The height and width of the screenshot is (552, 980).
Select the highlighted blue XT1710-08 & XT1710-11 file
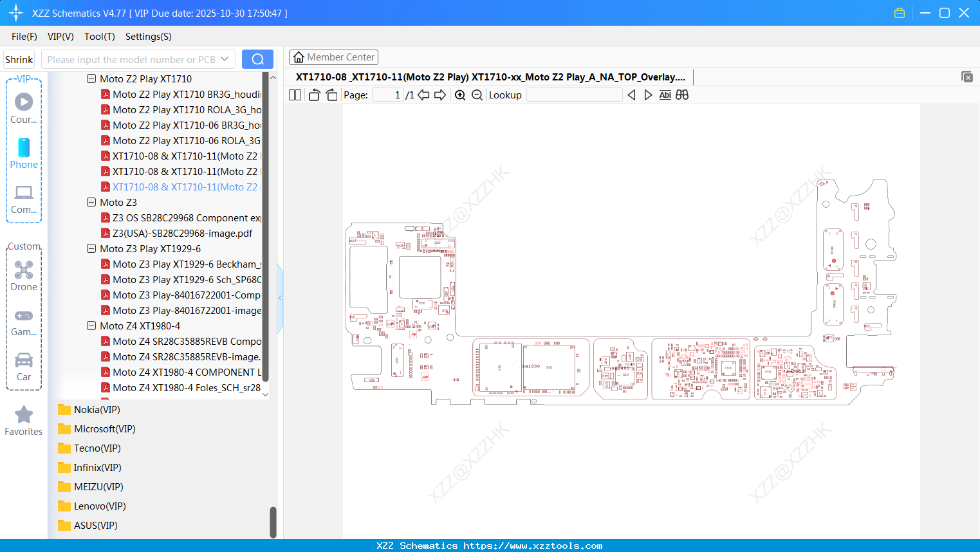click(181, 187)
